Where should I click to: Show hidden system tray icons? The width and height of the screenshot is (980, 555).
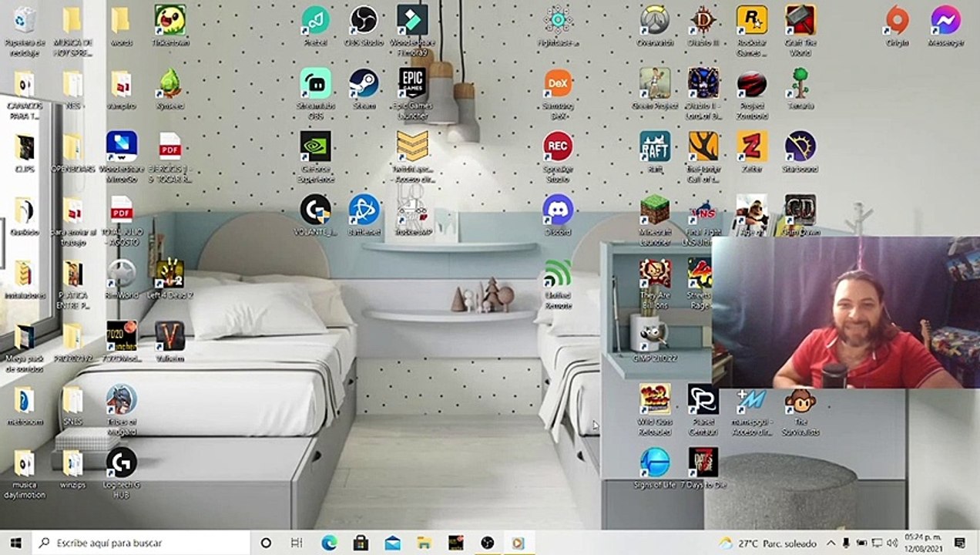point(831,543)
